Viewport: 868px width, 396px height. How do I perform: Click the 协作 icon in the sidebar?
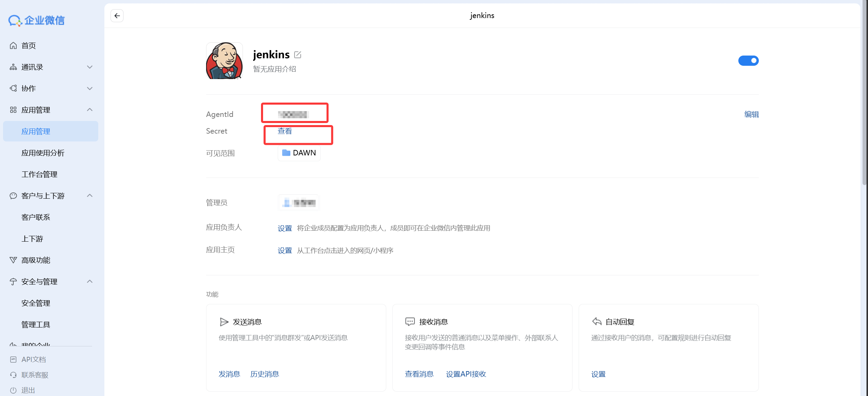point(13,89)
